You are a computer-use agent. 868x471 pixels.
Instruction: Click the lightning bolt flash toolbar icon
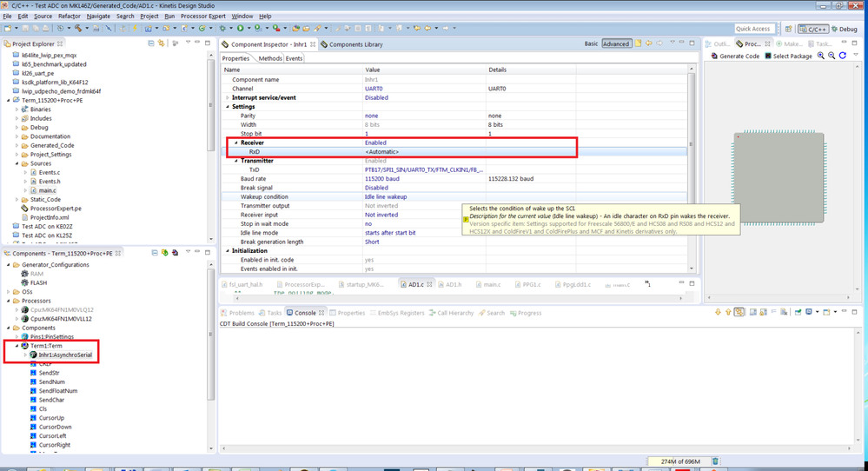(135, 28)
